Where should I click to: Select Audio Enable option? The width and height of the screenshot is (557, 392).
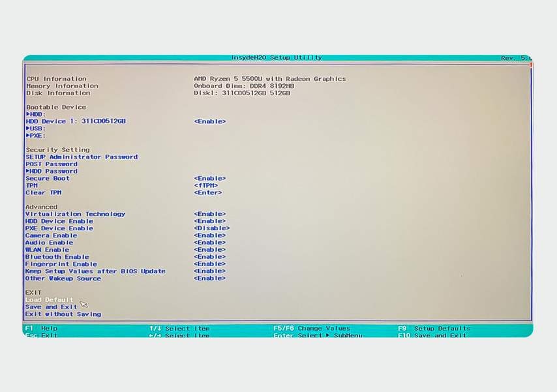50,243
